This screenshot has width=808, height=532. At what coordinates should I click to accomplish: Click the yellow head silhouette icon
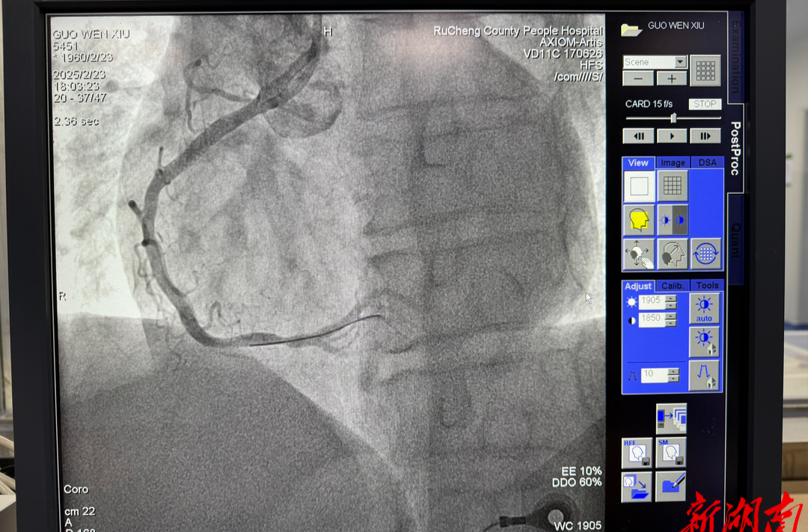pyautogui.click(x=639, y=220)
